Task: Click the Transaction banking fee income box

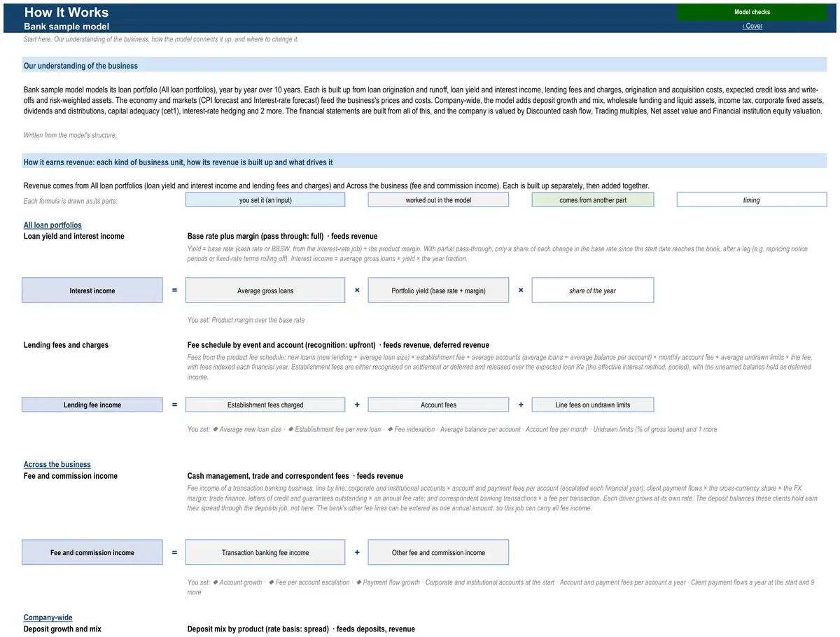Action: pos(265,552)
